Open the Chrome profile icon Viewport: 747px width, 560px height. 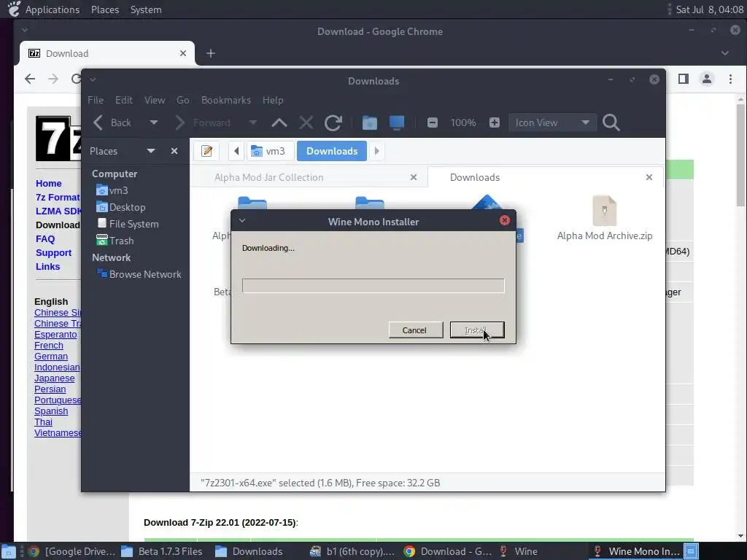click(x=707, y=79)
